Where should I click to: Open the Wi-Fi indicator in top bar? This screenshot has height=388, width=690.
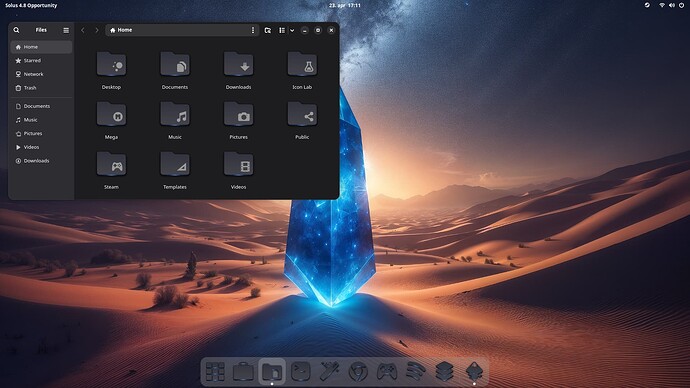coord(662,5)
